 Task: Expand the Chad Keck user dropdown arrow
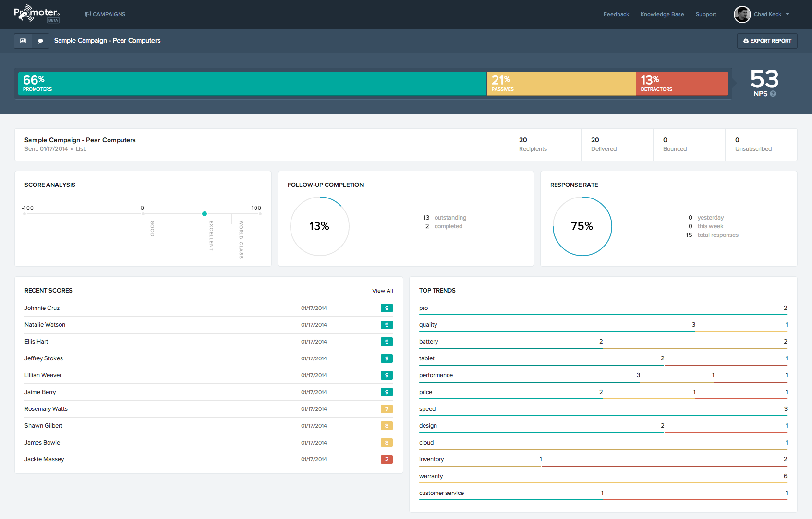[788, 14]
